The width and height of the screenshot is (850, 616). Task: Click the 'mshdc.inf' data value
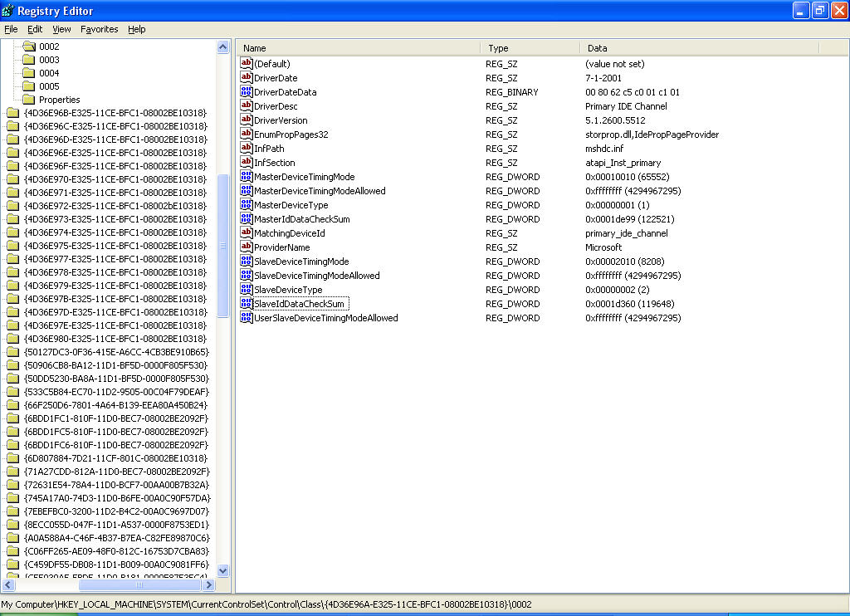(604, 149)
